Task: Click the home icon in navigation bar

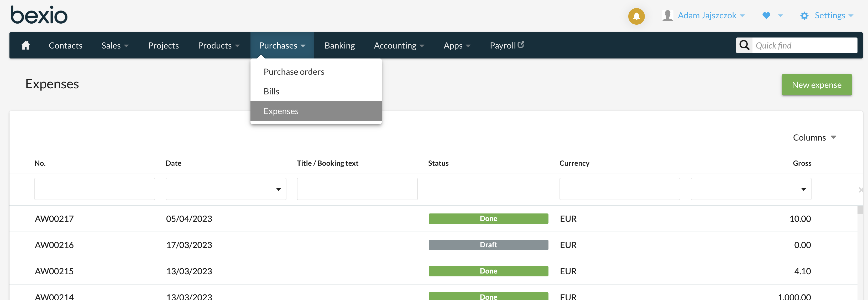Action: 26,45
